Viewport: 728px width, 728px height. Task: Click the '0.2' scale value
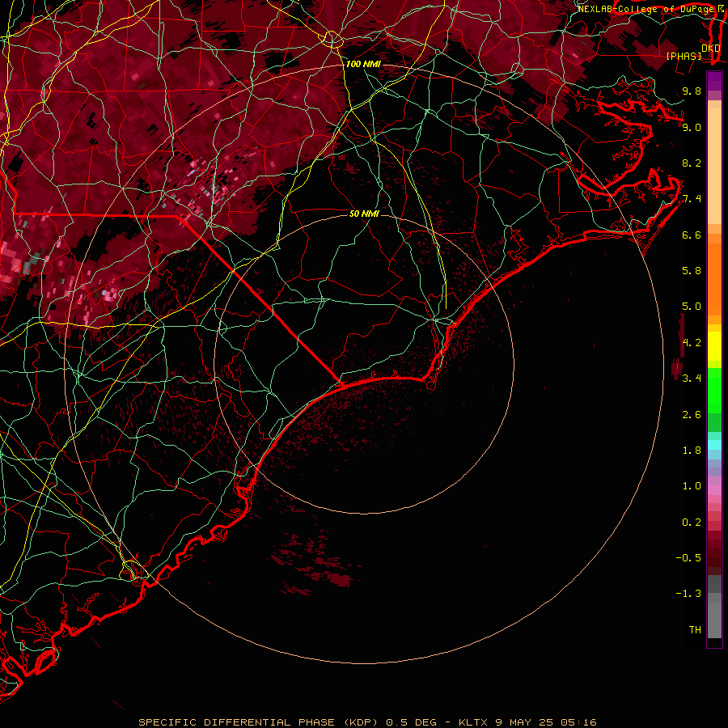pos(692,522)
